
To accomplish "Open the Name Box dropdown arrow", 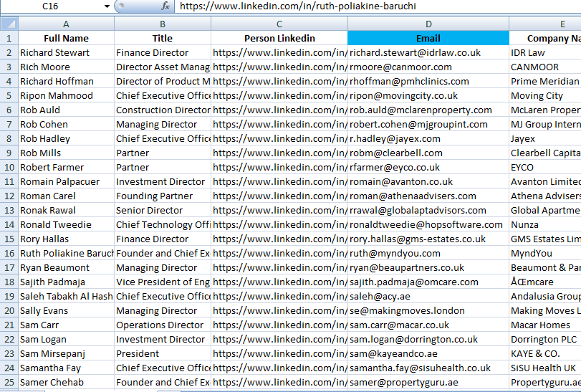I will pyautogui.click(x=107, y=6).
